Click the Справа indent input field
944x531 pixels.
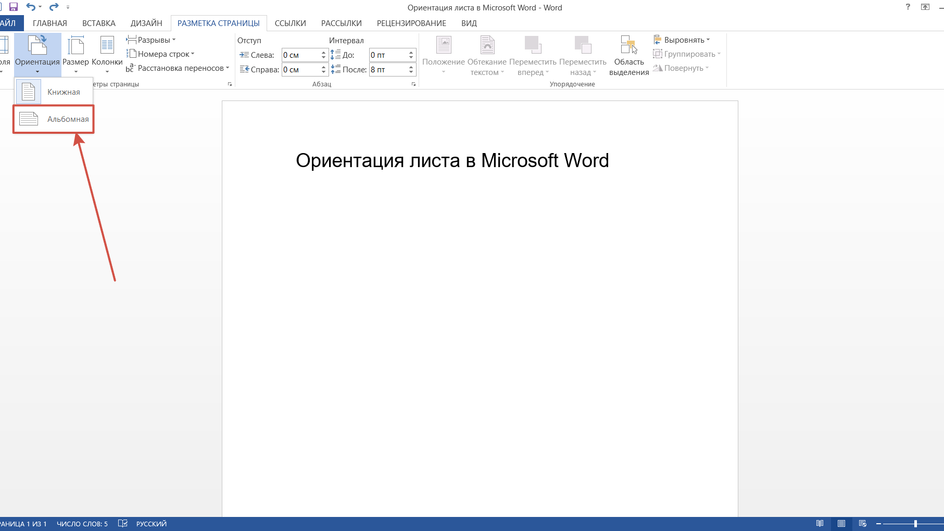(x=300, y=69)
